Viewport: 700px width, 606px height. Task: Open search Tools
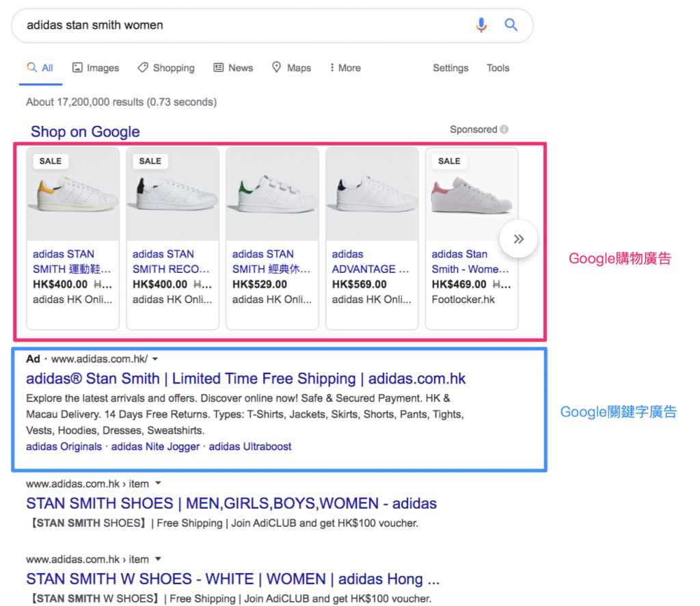pos(498,68)
